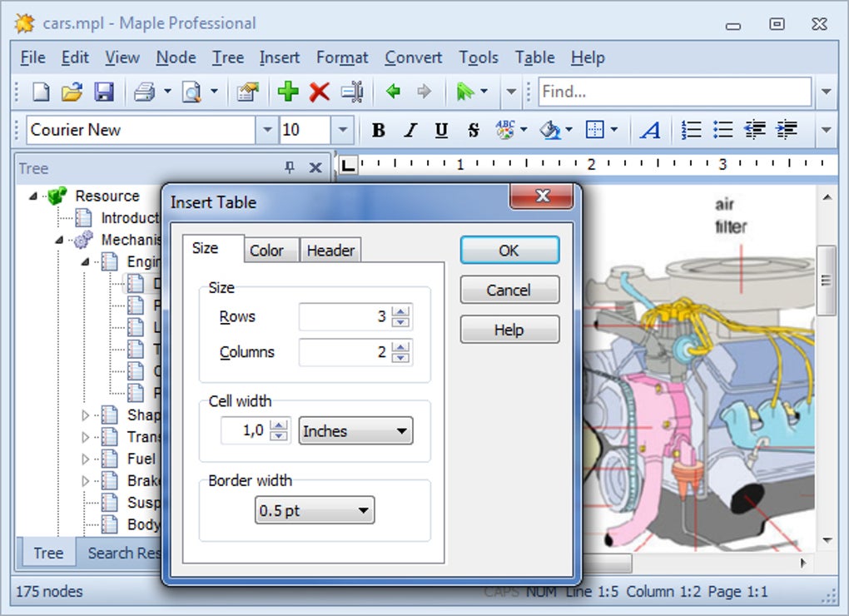This screenshot has width=849, height=616.
Task: Switch to the Search Results bottom tab
Action: tap(125, 554)
